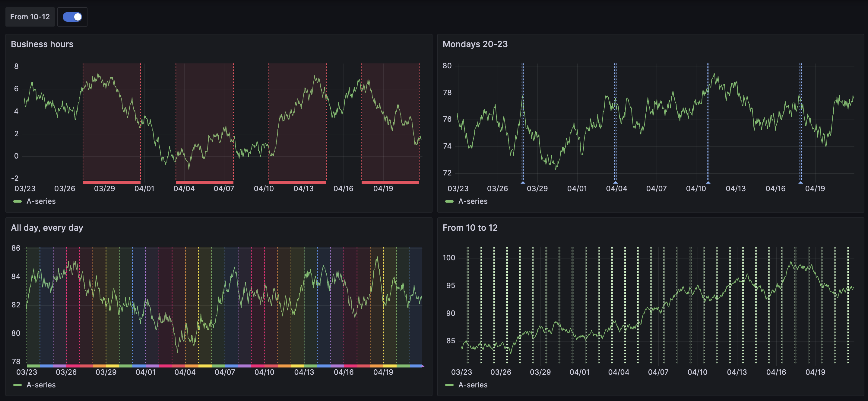
Task: Toggle A-series legend label in Mondays 20-23
Action: tap(473, 201)
